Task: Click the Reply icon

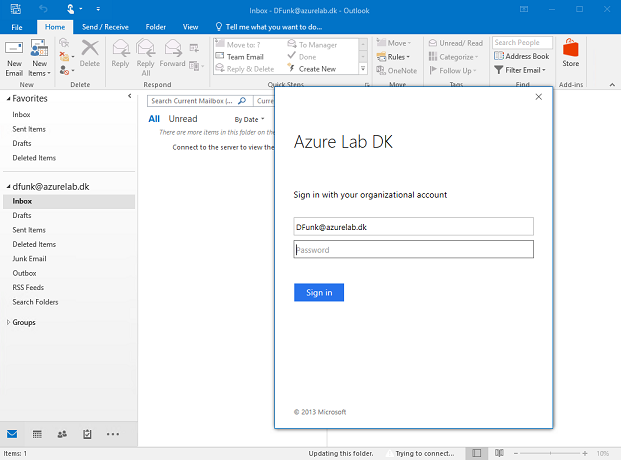Action: pos(120,53)
